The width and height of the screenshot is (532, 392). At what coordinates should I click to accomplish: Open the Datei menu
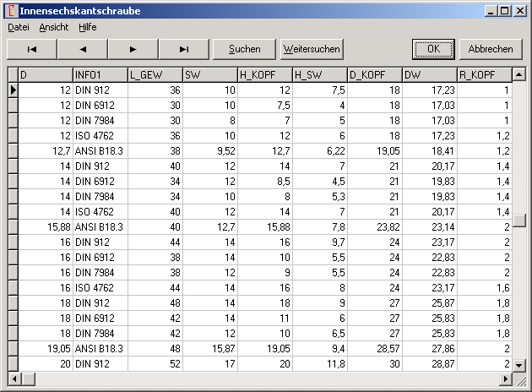(x=18, y=27)
